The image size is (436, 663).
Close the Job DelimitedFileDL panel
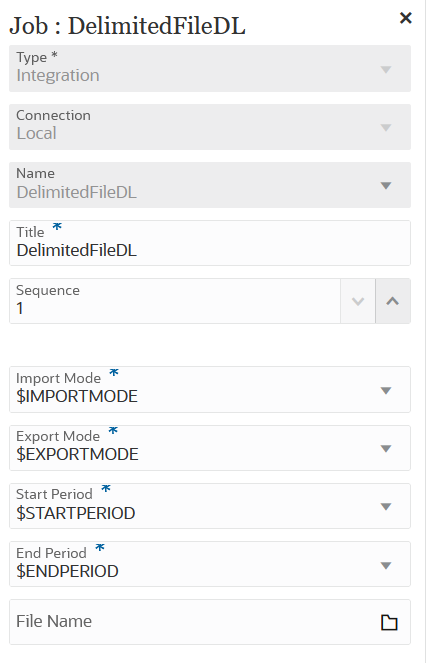(405, 18)
